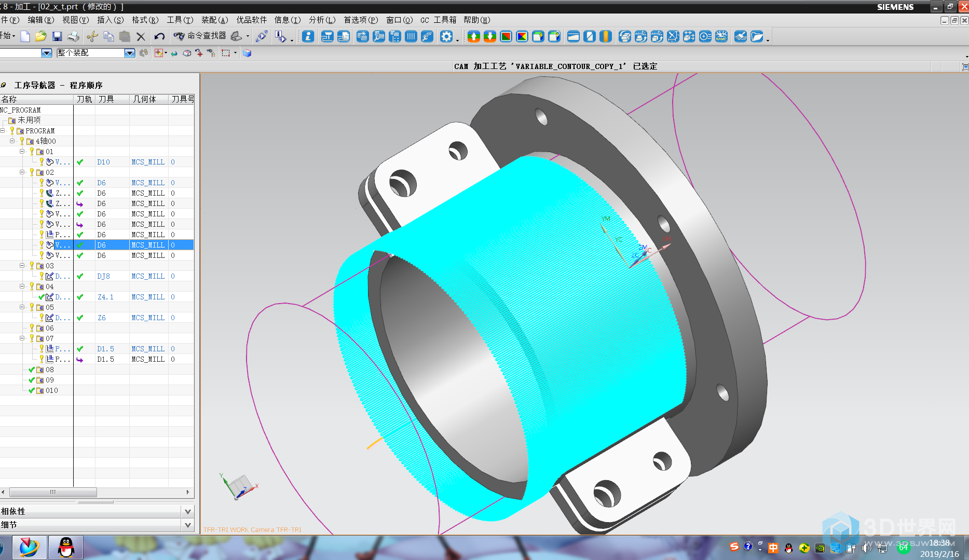This screenshot has width=969, height=560.
Task: Collapse the PROGRAM tree node
Action: 3,131
